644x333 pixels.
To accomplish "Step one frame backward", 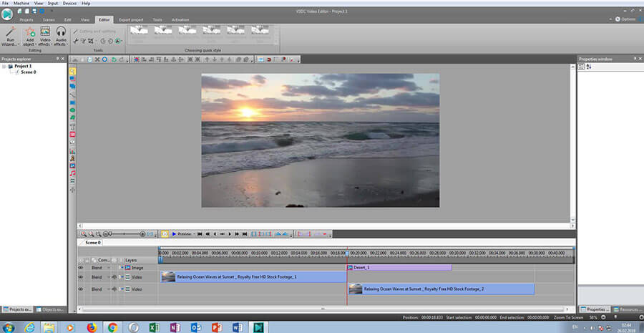I will tap(215, 234).
